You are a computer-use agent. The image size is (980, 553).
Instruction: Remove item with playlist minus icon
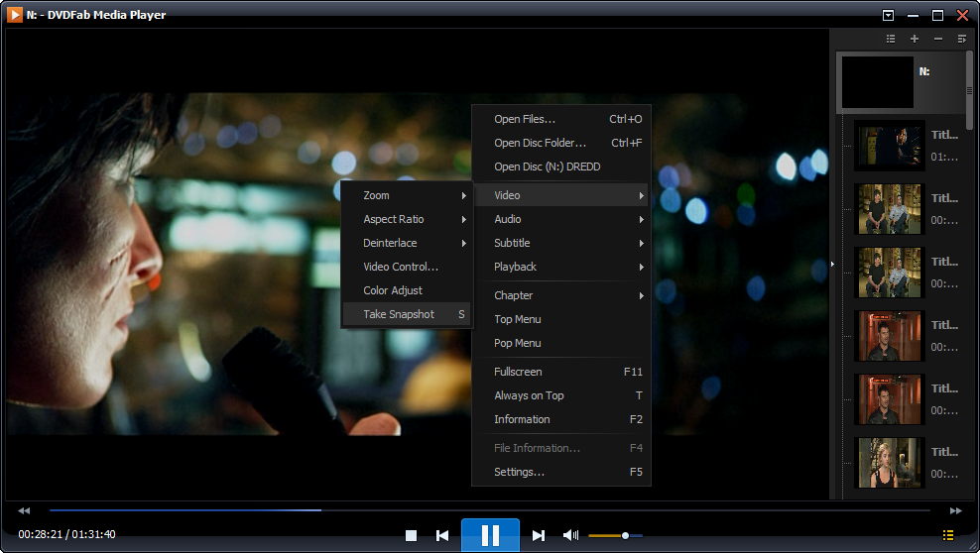coord(938,39)
